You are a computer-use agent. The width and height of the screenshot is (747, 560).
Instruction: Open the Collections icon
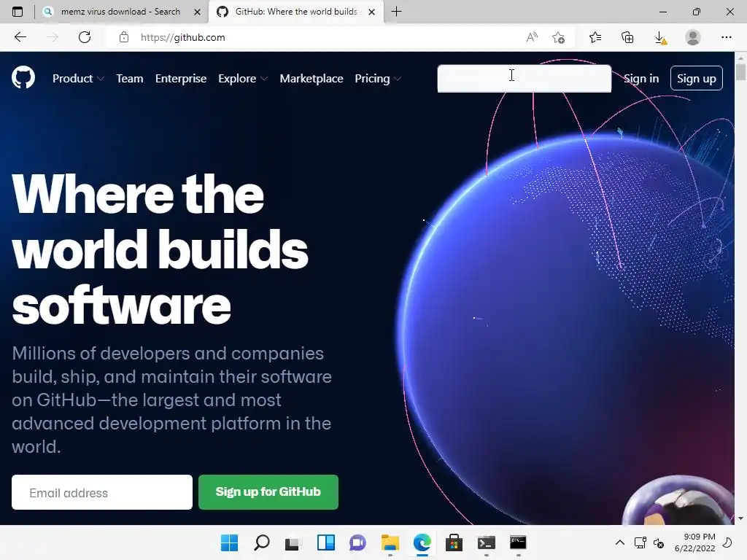(x=627, y=37)
